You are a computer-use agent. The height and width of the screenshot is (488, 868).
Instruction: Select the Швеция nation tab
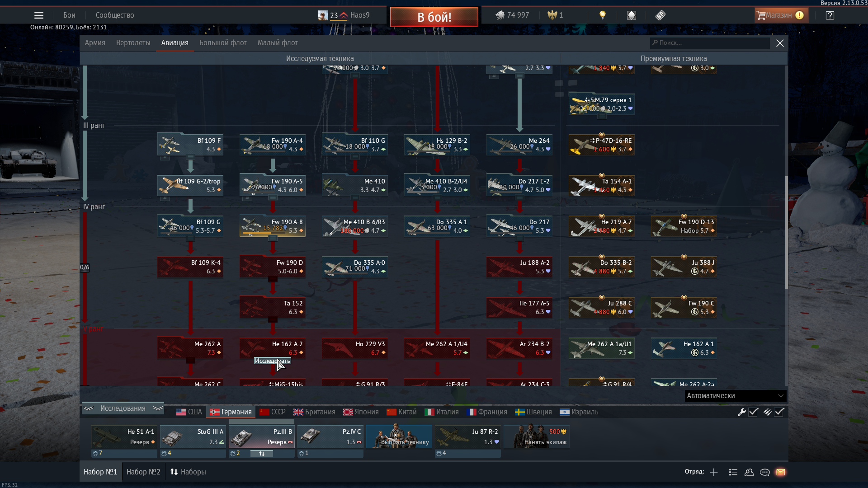[533, 412]
